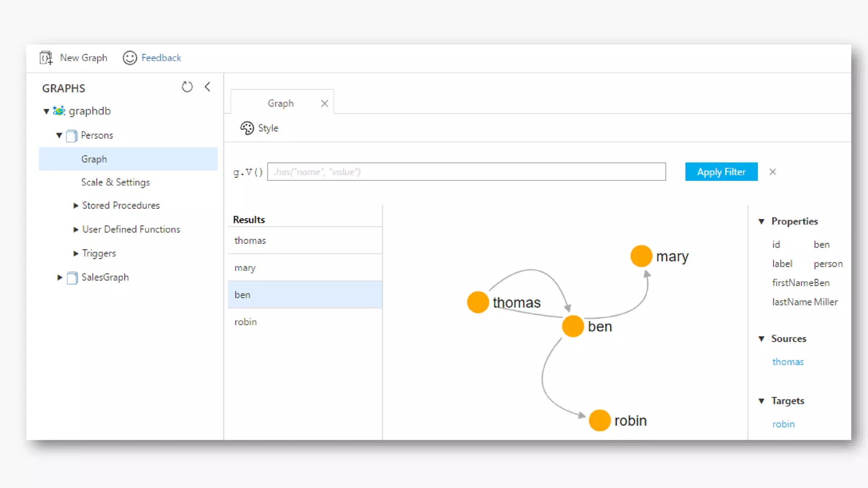Collapse the graphdb database node
This screenshot has height=488, width=868.
tap(46, 111)
